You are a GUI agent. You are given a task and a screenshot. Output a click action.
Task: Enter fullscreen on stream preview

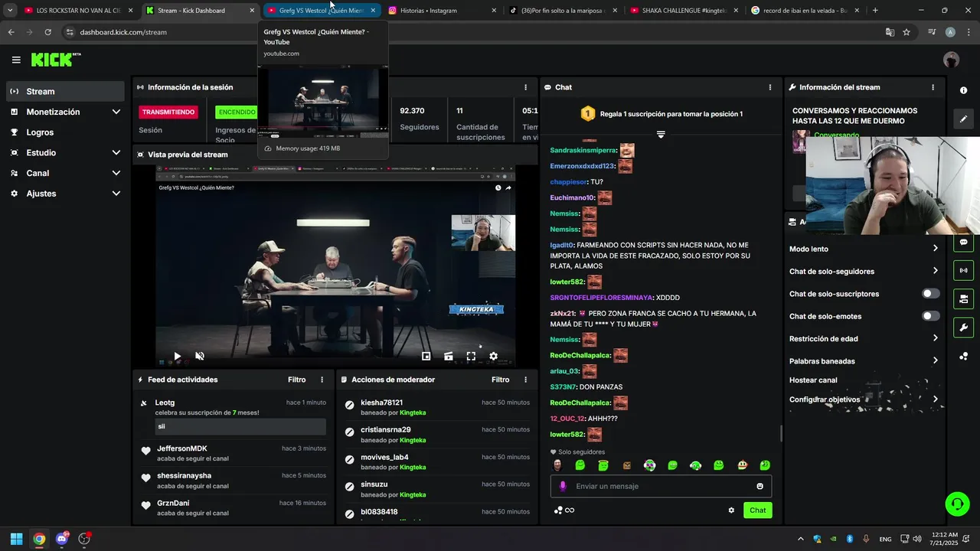[x=471, y=356]
